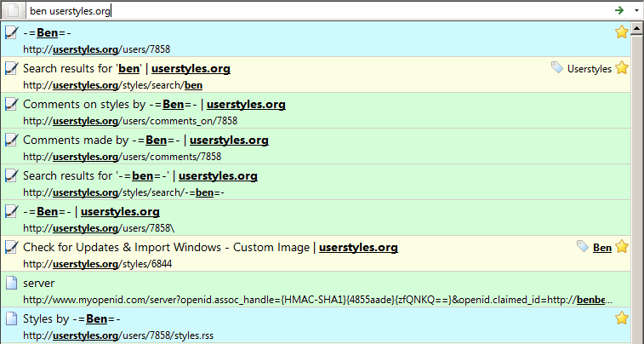
Task: Select the '-=Ben=-' result title at the top
Action: [x=48, y=33]
